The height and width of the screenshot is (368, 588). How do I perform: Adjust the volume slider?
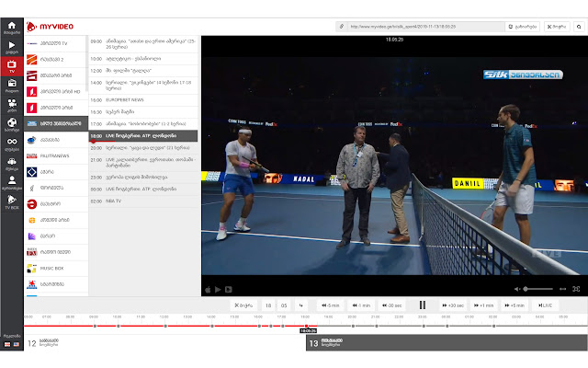click(538, 289)
